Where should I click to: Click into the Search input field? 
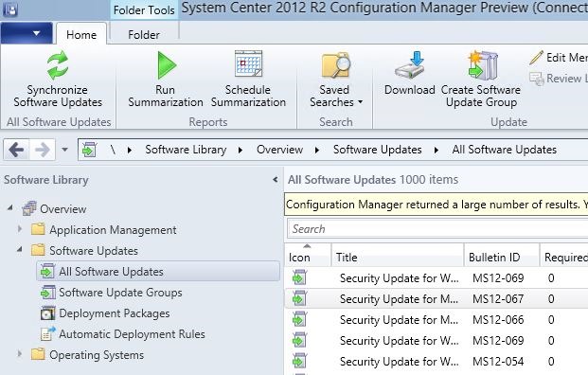437,229
